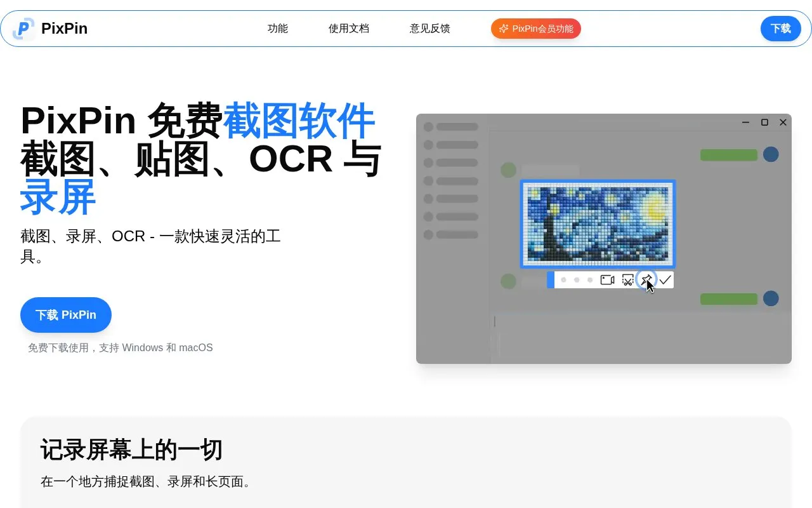Minimize the demo window illustration
The height and width of the screenshot is (508, 812).
pyautogui.click(x=746, y=122)
